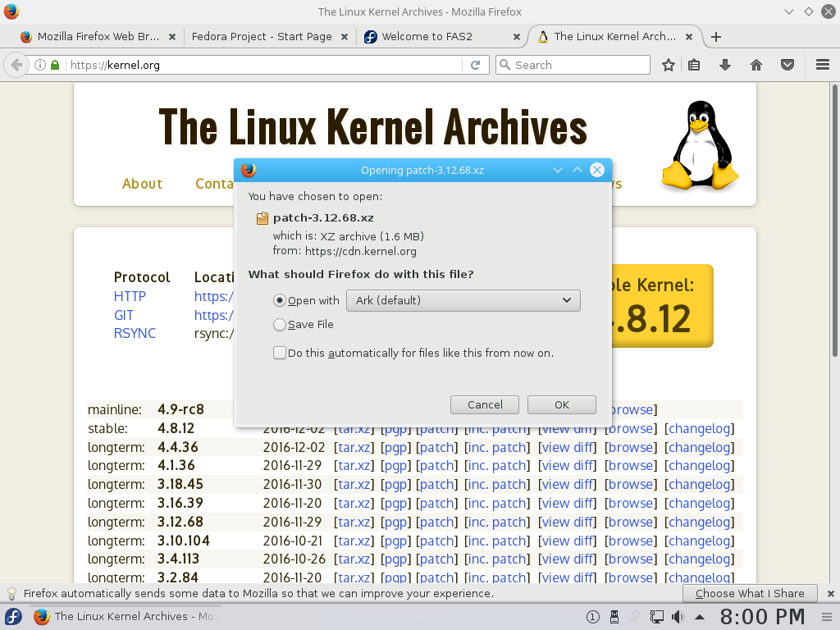Expand the Ark (default) application dropdown
Viewport: 840px width, 630px height.
pyautogui.click(x=463, y=300)
